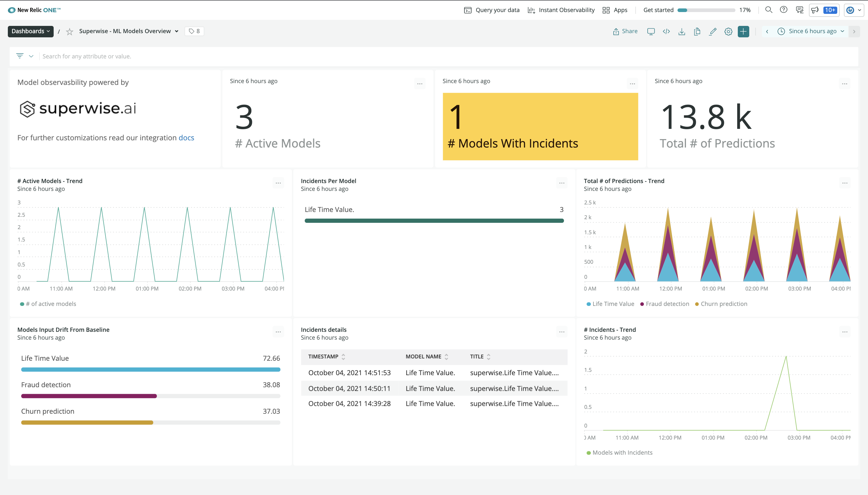Toggle Models with Incidents legend series
This screenshot has height=495, width=868.
(620, 453)
